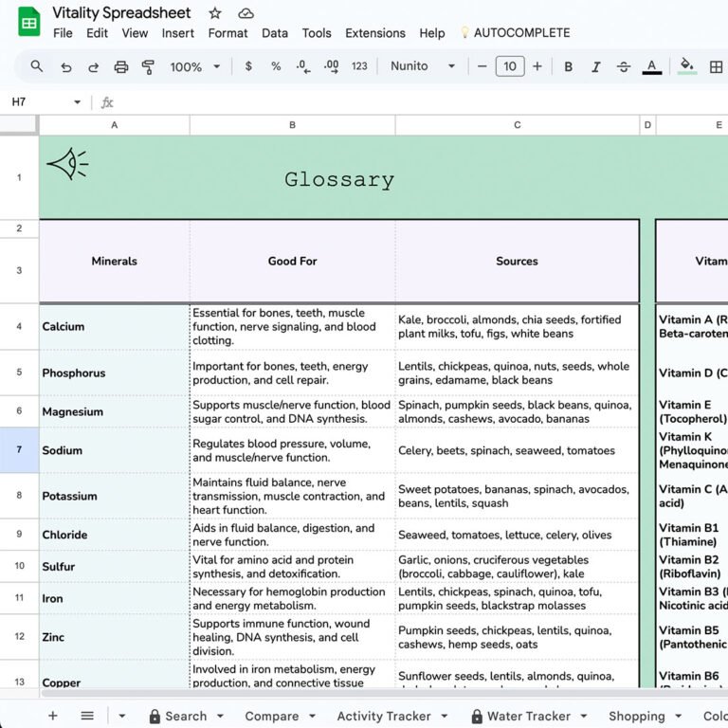Image resolution: width=728 pixels, height=728 pixels.
Task: Open the AUTOCOMPLETE menu
Action: 516,33
